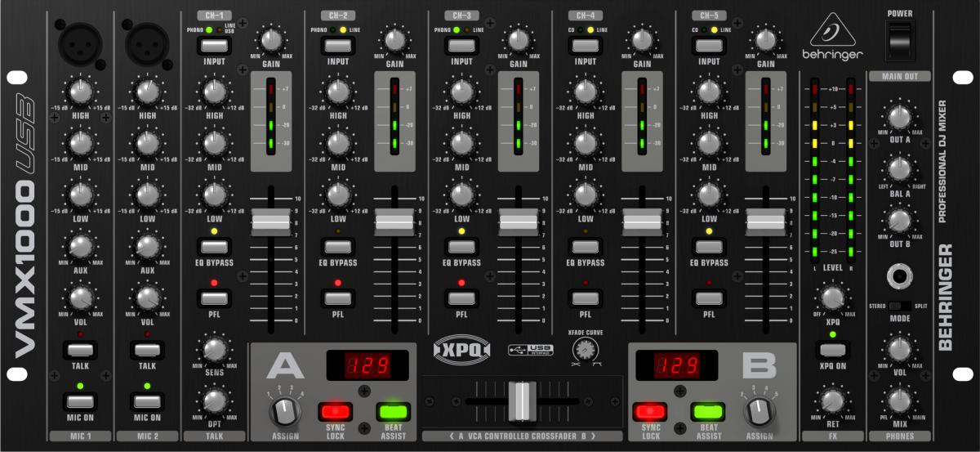
Task: Click the XFADE CURVE knob
Action: click(x=583, y=349)
